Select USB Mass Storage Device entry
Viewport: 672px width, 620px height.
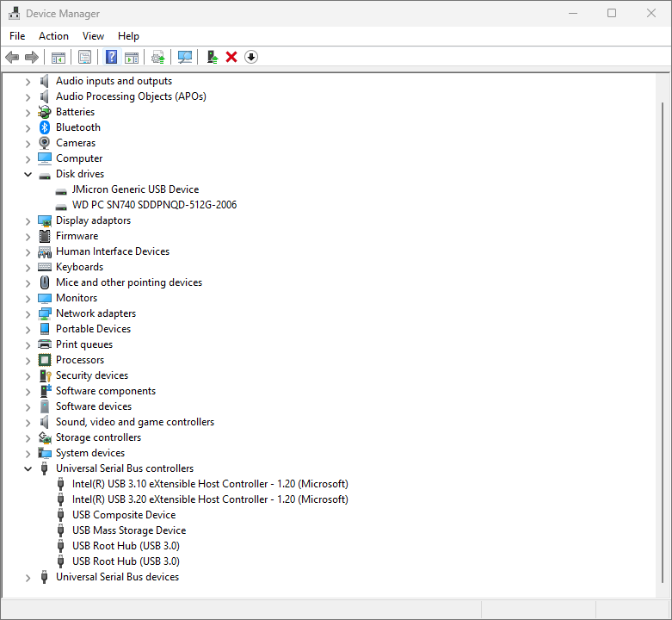pyautogui.click(x=128, y=530)
